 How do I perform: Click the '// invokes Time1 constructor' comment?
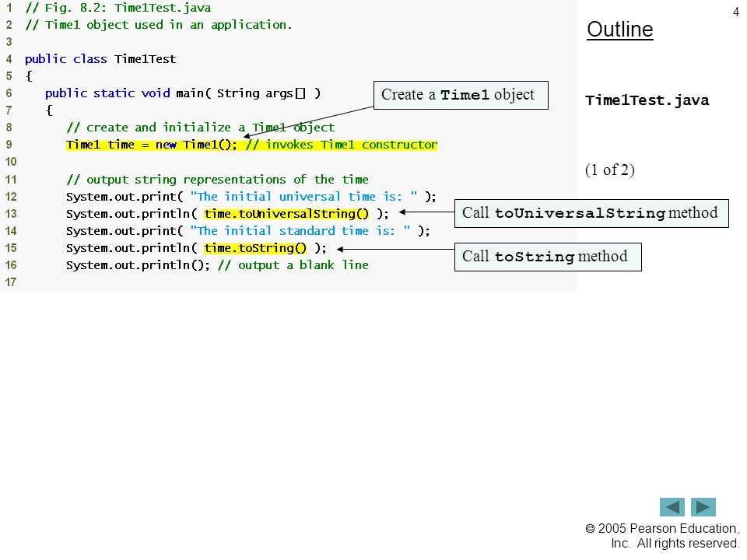point(342,145)
